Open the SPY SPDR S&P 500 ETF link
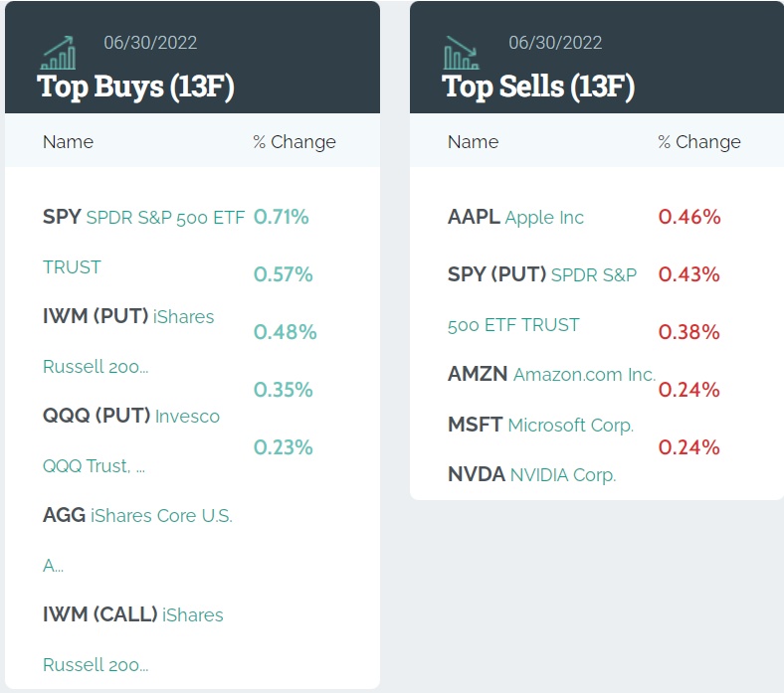784x693 pixels. coord(143,218)
